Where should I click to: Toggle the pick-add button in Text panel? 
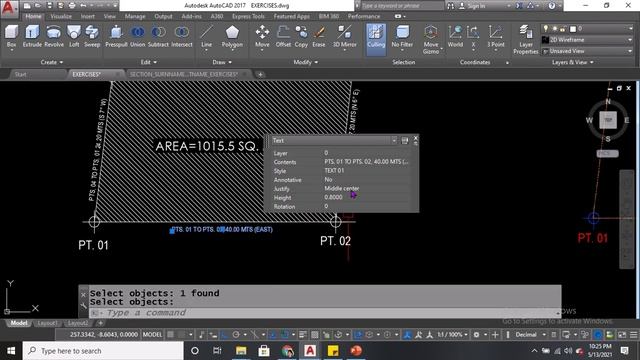click(x=404, y=141)
